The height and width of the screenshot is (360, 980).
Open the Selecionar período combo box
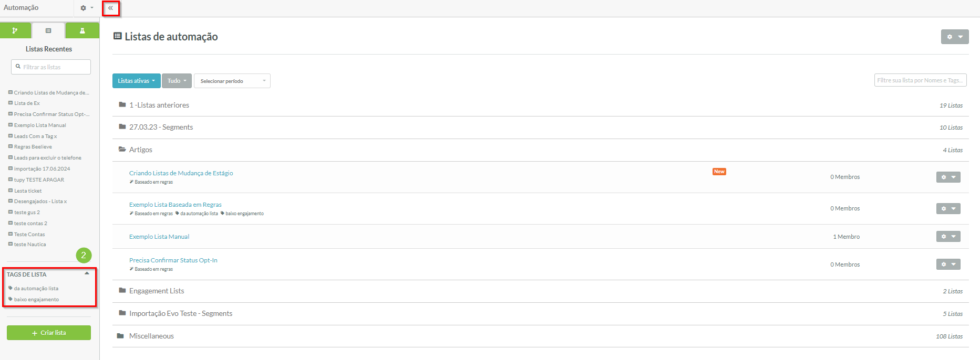pos(232,81)
